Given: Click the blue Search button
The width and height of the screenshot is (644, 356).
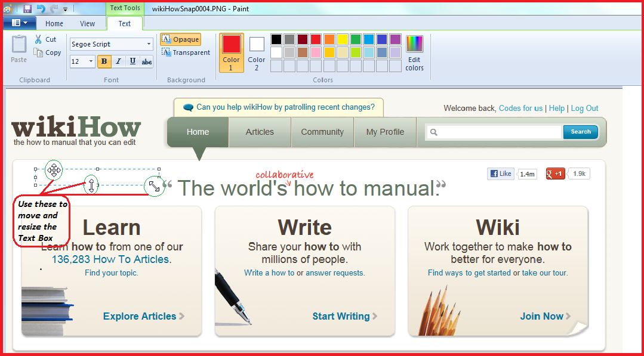Looking at the screenshot, I should (580, 132).
